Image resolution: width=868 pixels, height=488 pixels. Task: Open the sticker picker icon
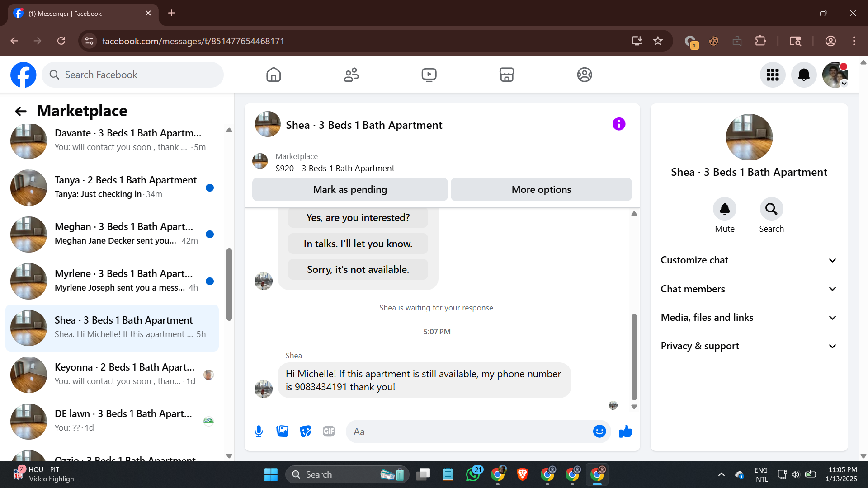click(306, 432)
